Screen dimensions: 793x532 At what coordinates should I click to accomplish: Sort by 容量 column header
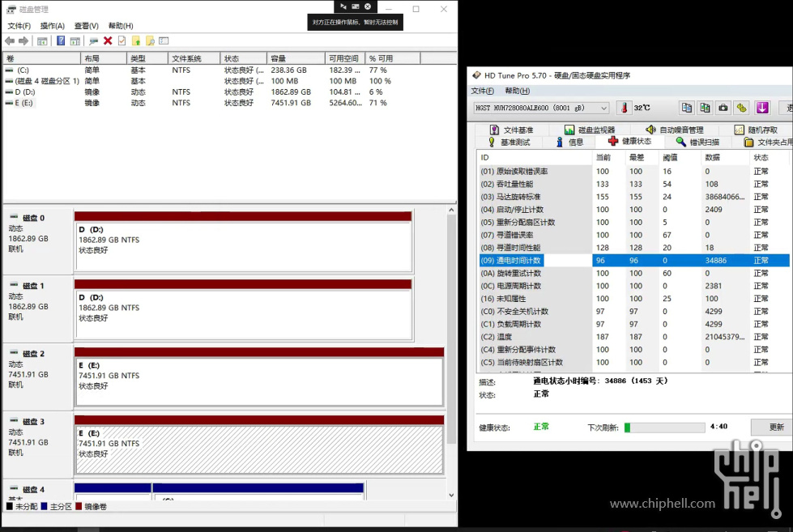[x=296, y=58]
